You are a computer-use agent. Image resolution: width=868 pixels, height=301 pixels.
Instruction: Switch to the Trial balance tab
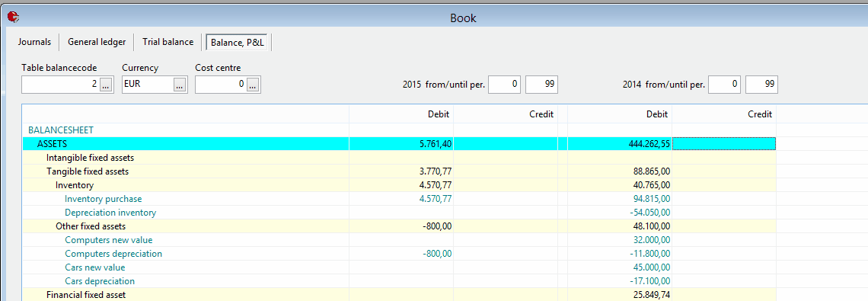168,42
